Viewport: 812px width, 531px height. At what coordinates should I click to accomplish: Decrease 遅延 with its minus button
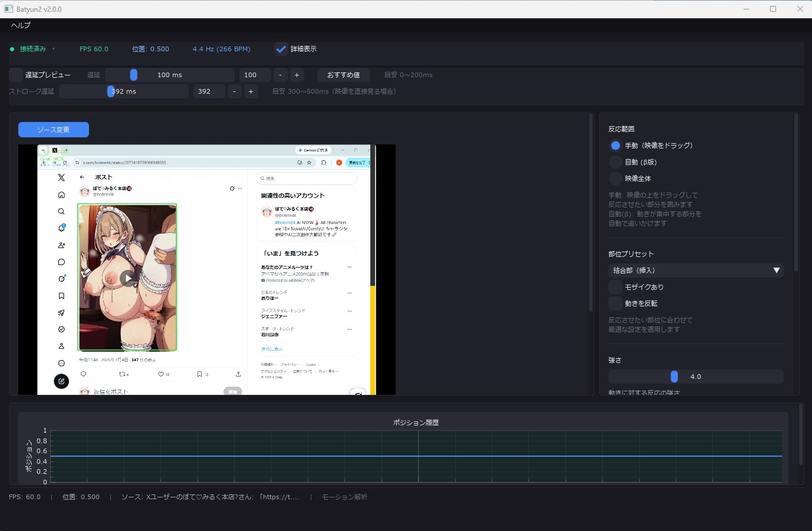pyautogui.click(x=281, y=75)
